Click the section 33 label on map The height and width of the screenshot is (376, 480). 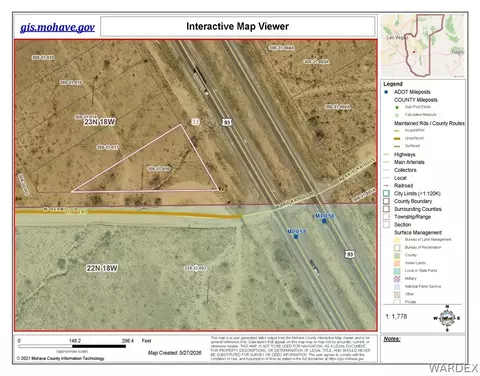coord(195,122)
